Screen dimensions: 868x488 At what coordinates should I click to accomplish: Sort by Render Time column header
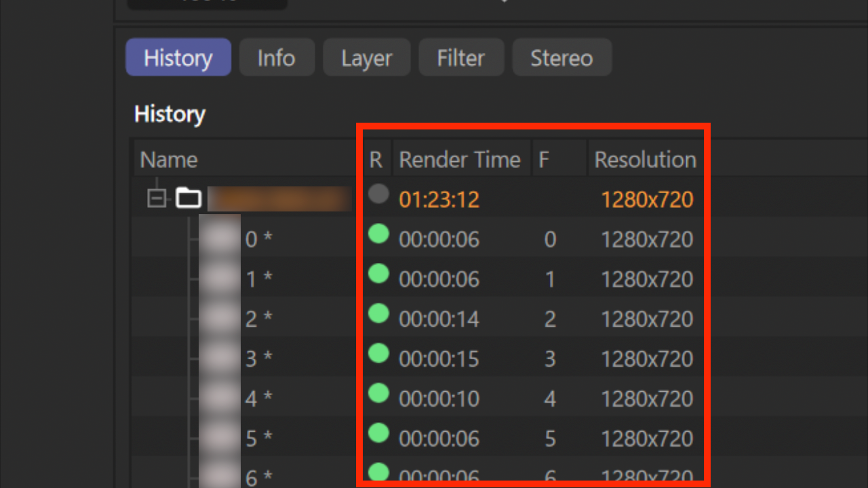(460, 160)
